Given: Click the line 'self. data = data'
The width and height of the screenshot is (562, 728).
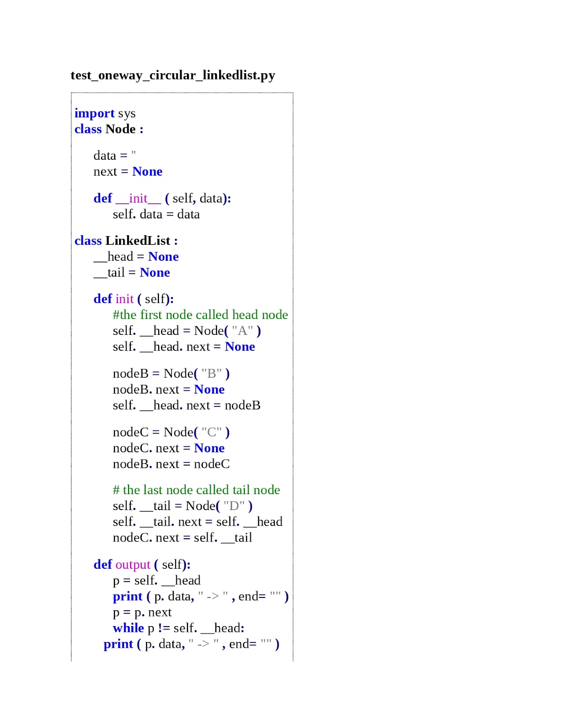Looking at the screenshot, I should click(156, 214).
